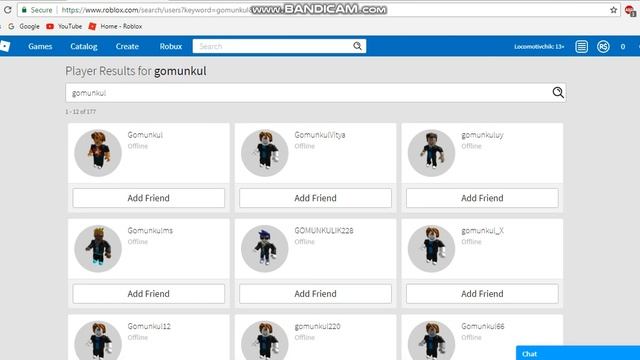Open the Games menu
The image size is (640, 360).
click(40, 46)
